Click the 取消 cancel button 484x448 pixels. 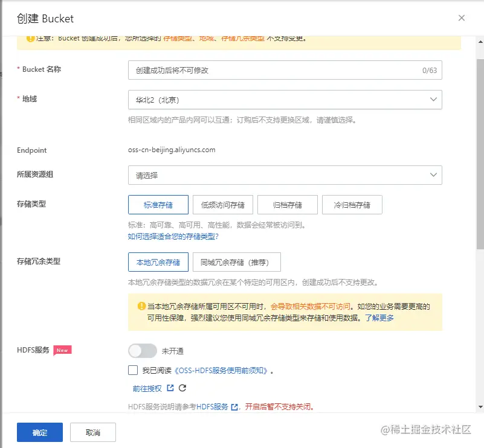tap(93, 432)
